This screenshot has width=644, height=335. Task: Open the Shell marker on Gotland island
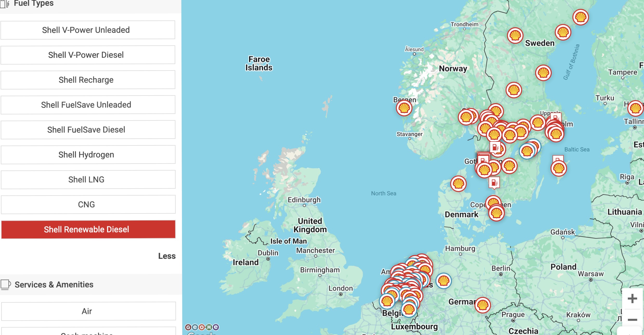[559, 169]
